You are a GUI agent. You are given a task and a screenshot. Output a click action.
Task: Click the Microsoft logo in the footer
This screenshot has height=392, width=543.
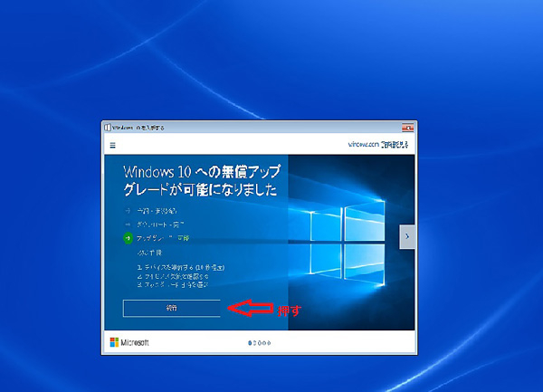[129, 342]
